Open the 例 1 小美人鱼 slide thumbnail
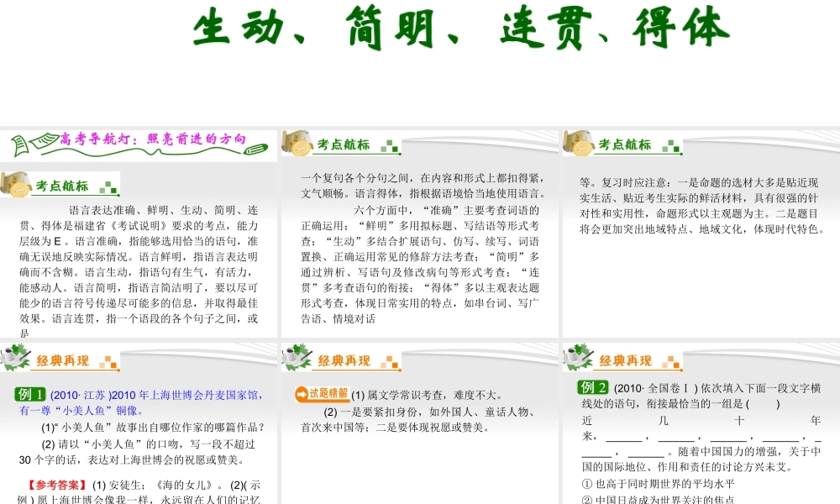This screenshot has width=840, height=504. coord(139,423)
